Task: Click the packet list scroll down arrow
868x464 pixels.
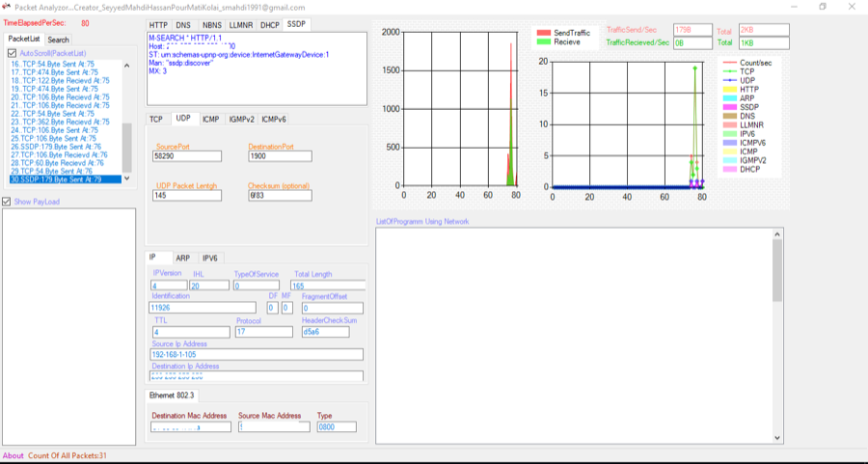Action: (126, 178)
